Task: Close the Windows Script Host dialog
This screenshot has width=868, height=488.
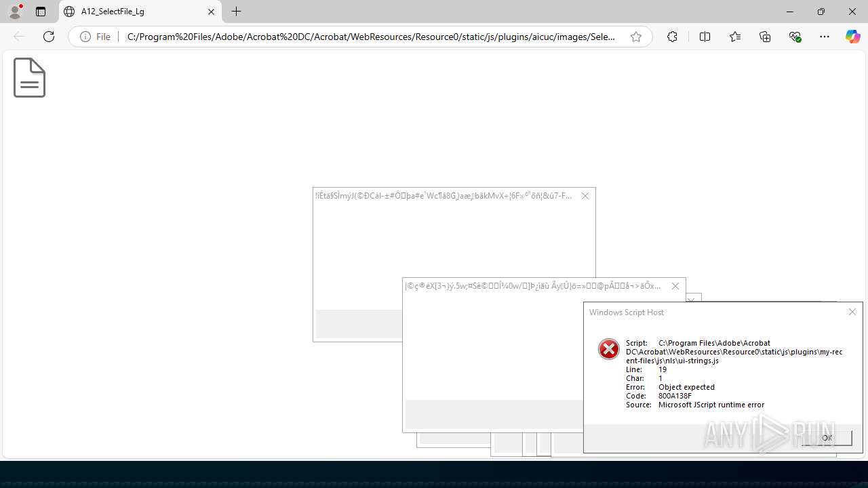Action: pos(852,312)
